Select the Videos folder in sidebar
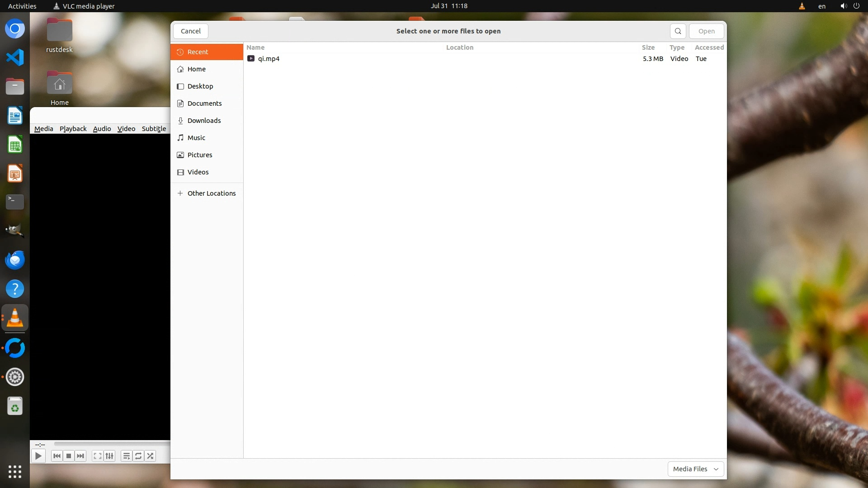868x488 pixels. point(198,172)
